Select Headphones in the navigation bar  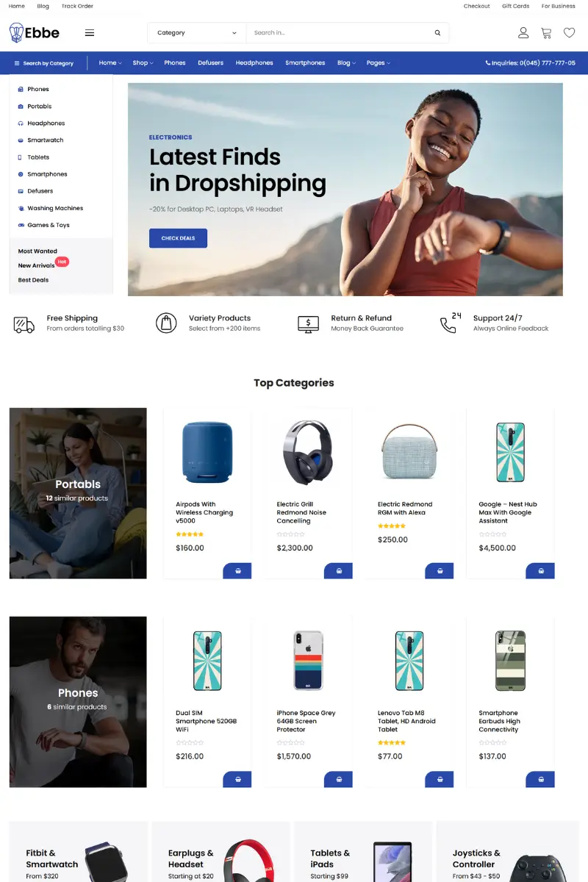254,62
